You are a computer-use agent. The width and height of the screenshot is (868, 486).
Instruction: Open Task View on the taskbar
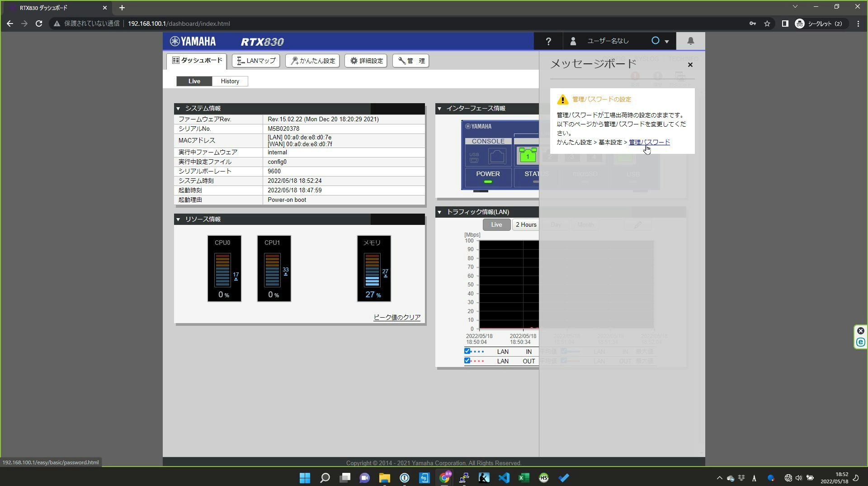tap(345, 478)
